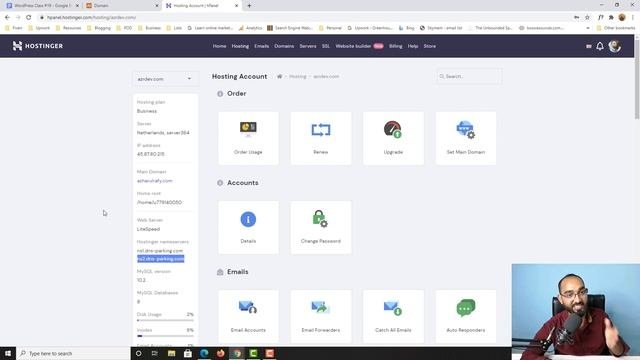Click the breadcrumb home icon

(280, 76)
